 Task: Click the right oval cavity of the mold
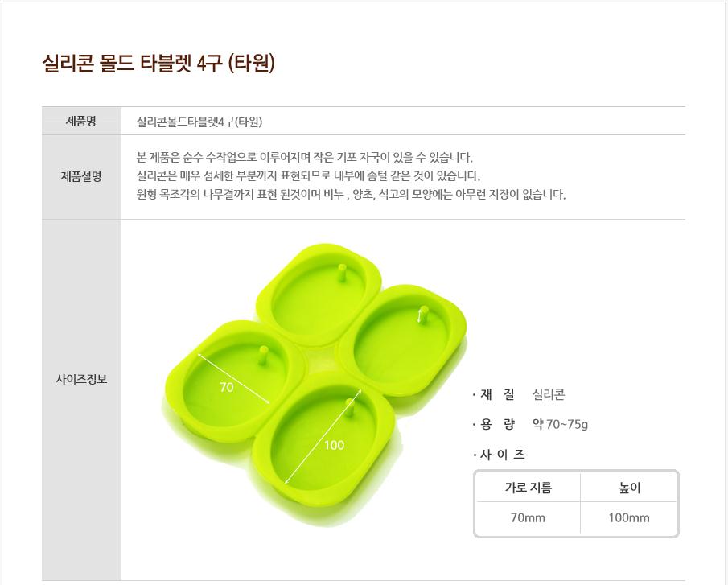pyautogui.click(x=401, y=342)
